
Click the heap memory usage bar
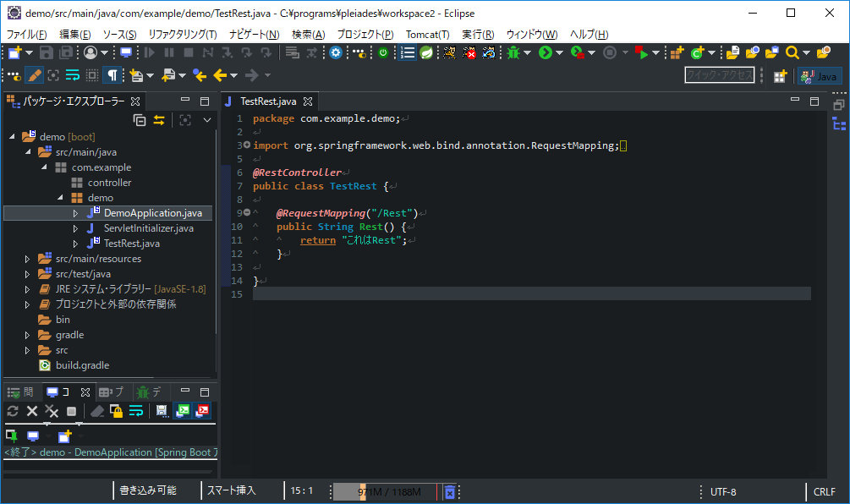point(386,491)
